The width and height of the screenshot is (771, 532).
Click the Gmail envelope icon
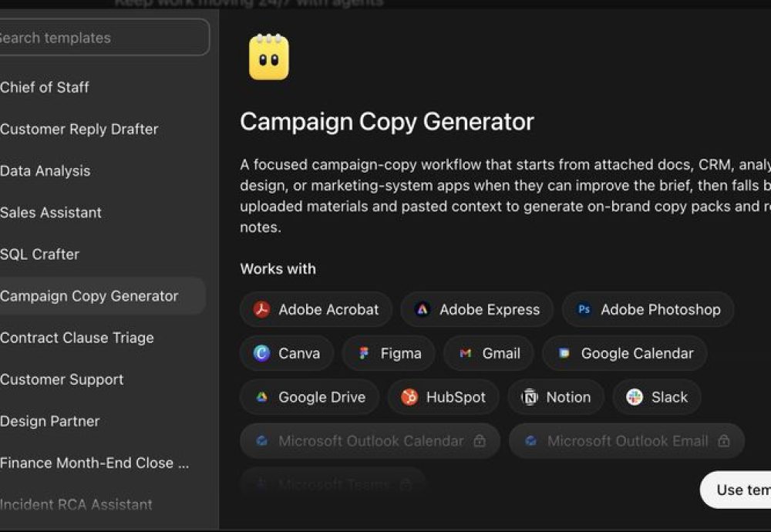[465, 353]
